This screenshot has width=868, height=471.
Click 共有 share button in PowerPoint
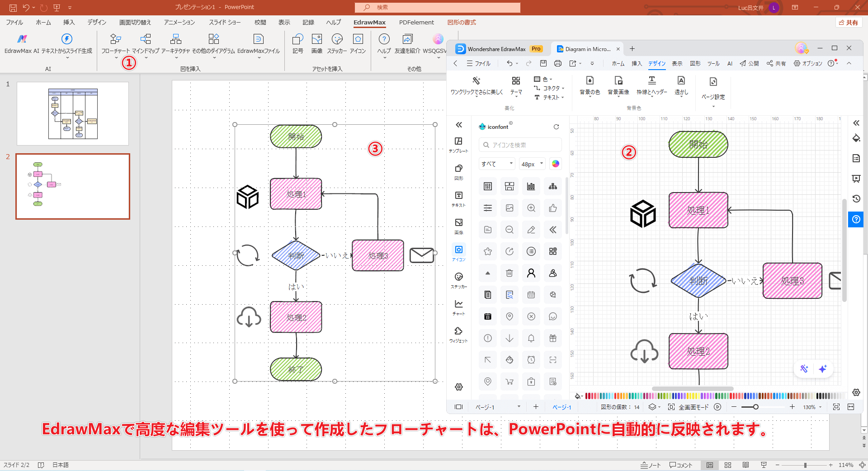[849, 22]
